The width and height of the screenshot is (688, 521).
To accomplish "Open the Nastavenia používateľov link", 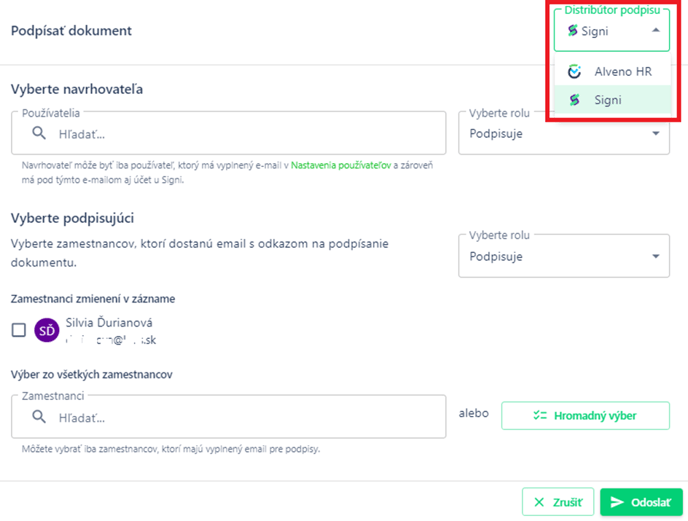I will 341,165.
